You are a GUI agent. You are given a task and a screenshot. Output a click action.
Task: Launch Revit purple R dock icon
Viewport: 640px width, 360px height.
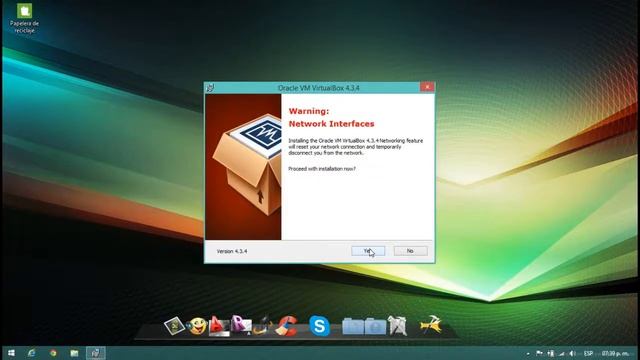point(241,326)
